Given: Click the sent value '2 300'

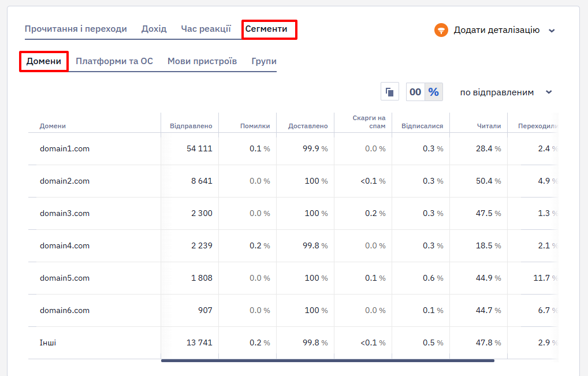Looking at the screenshot, I should 202,213.
